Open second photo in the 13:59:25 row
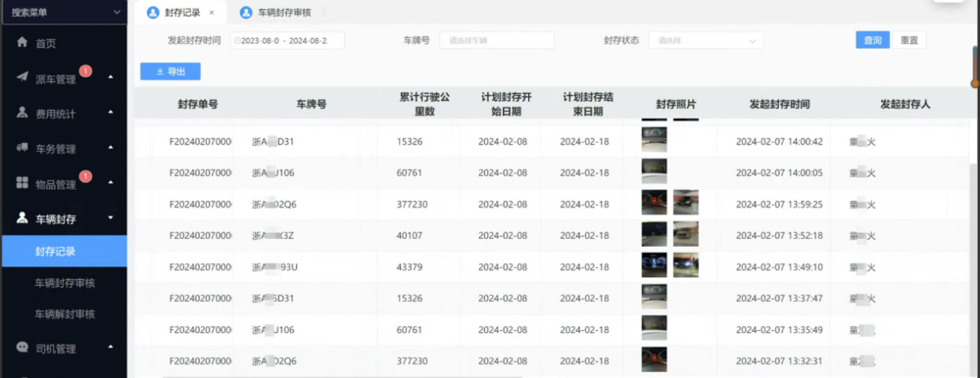 click(x=686, y=203)
